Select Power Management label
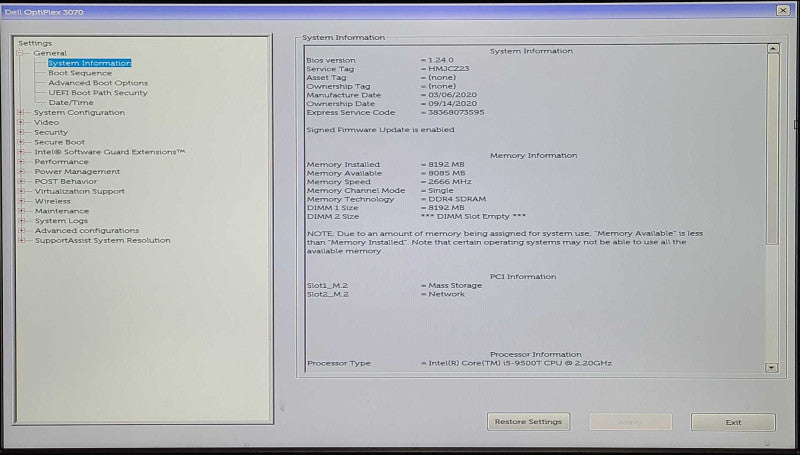 point(77,171)
